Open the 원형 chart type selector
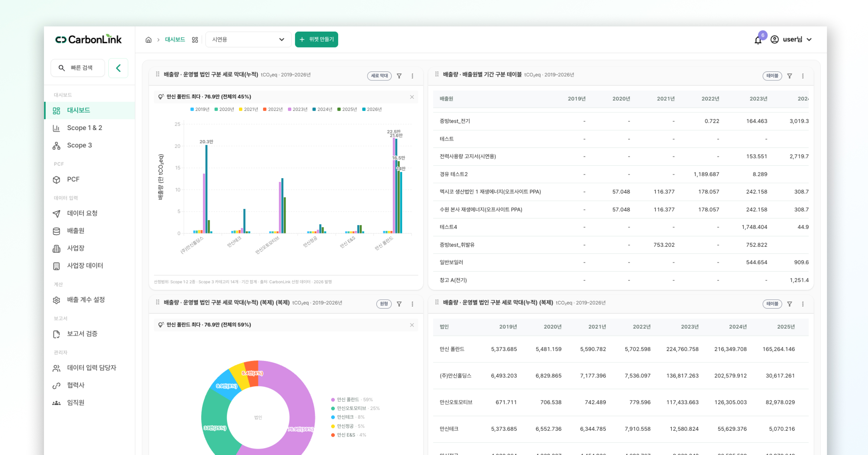 pos(384,304)
